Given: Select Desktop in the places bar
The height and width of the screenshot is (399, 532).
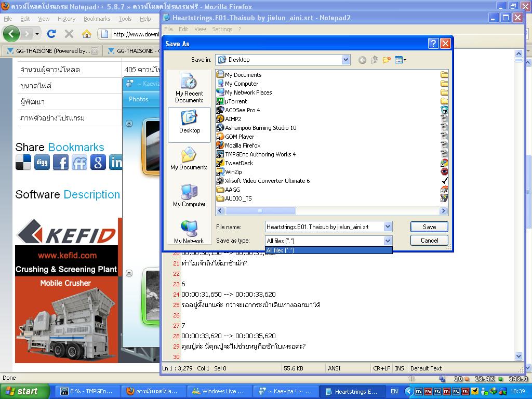Looking at the screenshot, I should 189,125.
